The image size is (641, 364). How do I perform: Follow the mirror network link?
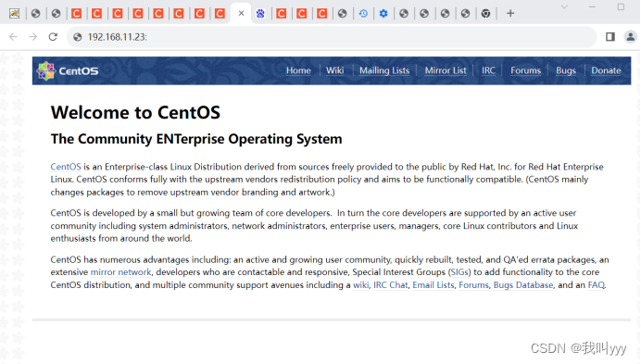(x=120, y=272)
